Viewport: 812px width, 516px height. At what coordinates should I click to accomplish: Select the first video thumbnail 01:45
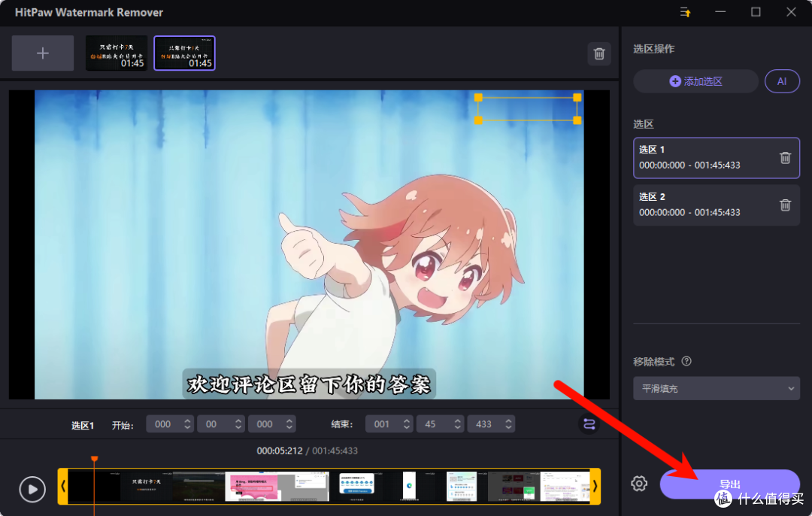tap(117, 53)
